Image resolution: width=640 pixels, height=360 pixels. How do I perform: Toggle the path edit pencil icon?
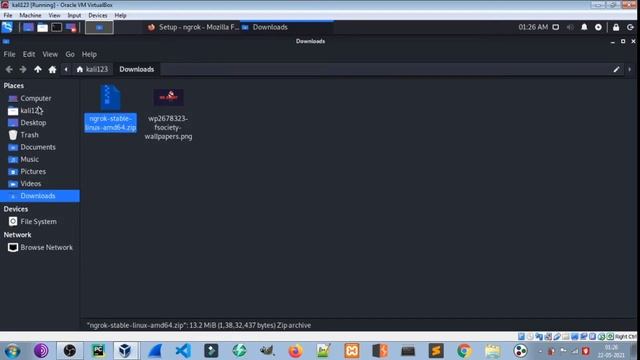coord(616,69)
